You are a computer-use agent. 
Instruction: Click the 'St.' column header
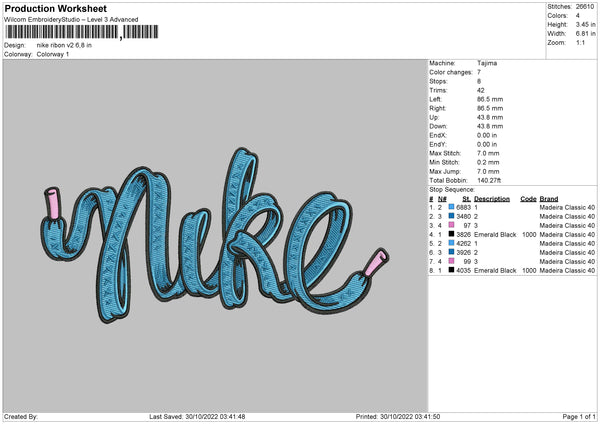point(466,199)
